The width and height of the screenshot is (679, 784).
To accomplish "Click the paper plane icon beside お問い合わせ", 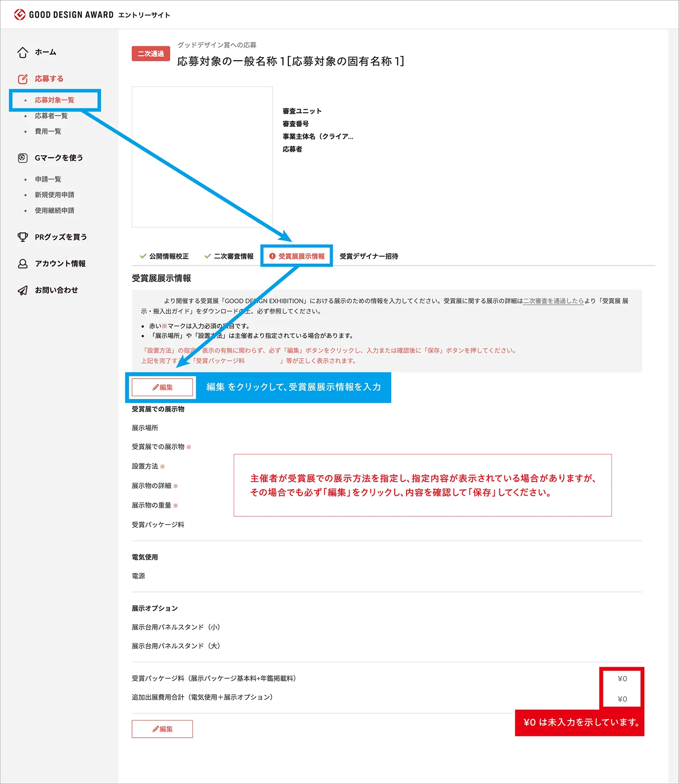I will click(x=23, y=290).
